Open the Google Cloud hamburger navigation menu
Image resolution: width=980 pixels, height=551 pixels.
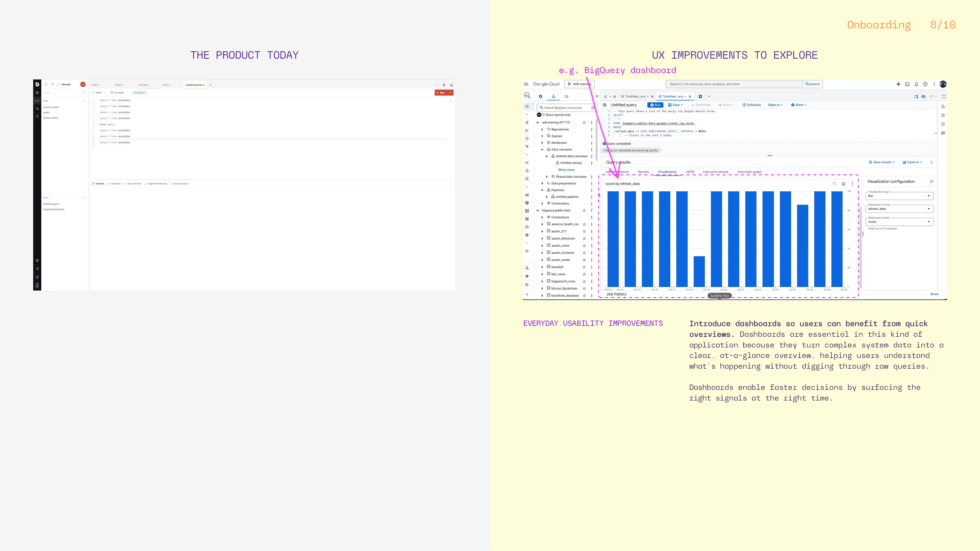tap(526, 84)
